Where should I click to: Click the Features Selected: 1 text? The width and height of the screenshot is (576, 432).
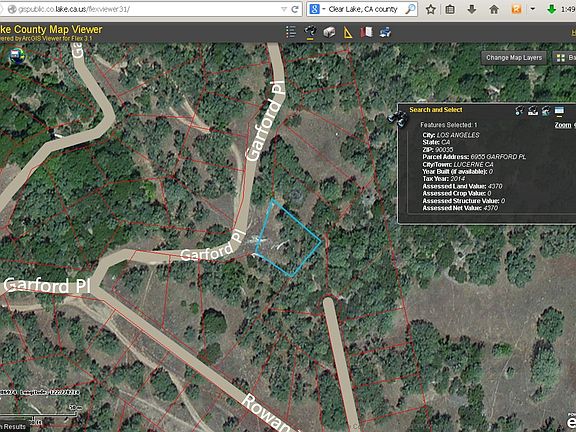pyautogui.click(x=449, y=125)
